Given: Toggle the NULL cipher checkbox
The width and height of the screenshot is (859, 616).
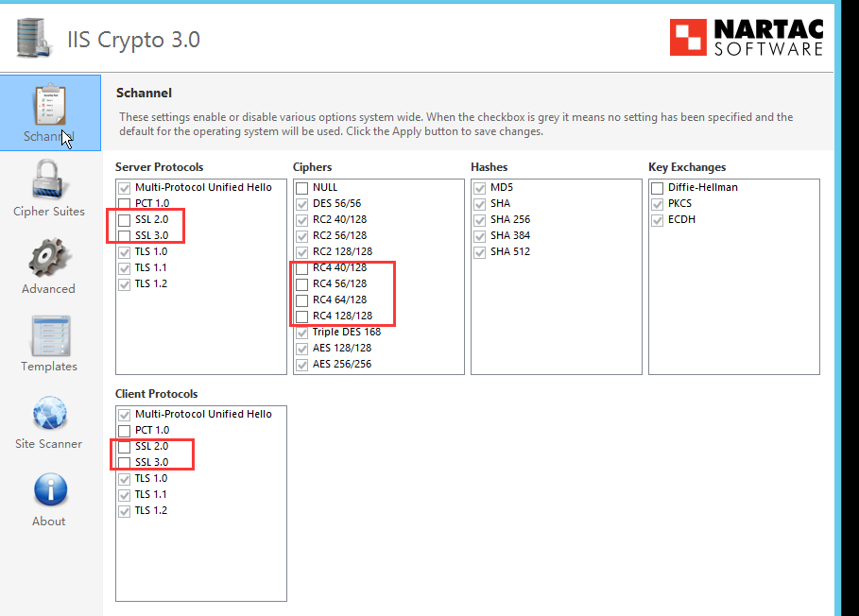Looking at the screenshot, I should (x=301, y=188).
